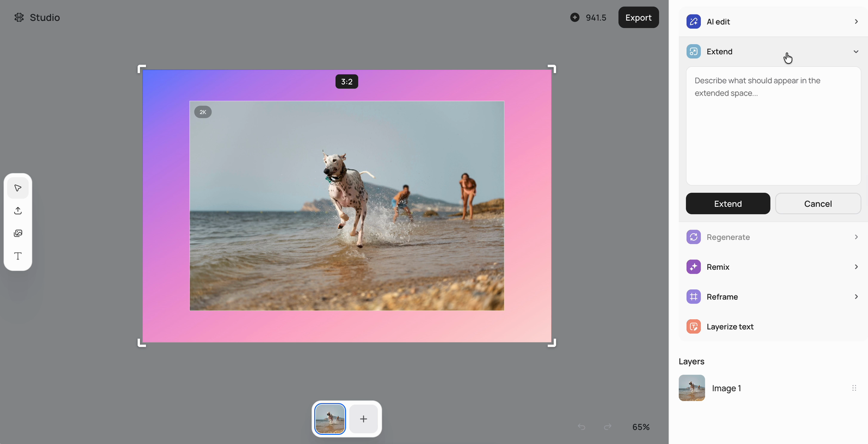This screenshot has width=868, height=444.
Task: Select the dog page thumbnail
Action: coord(330,419)
